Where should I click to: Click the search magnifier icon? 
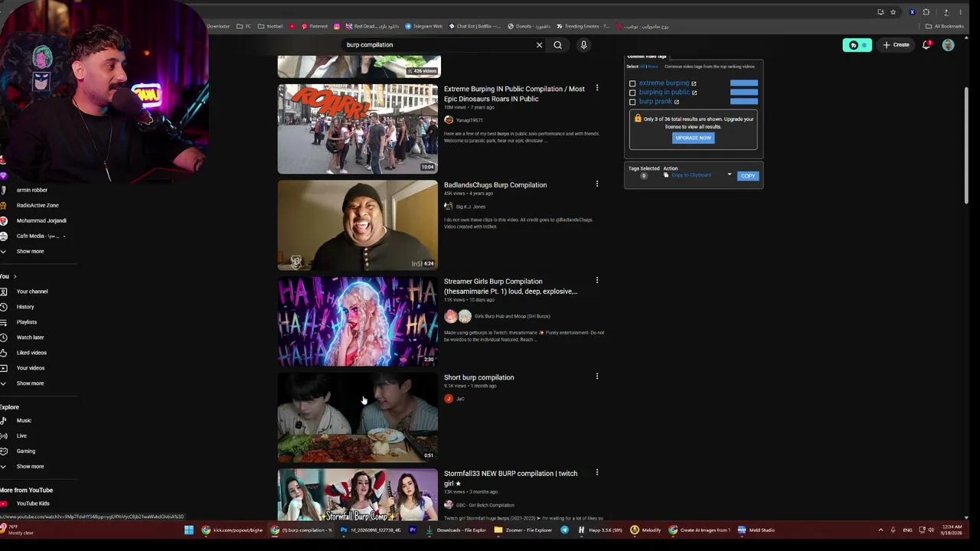(x=557, y=45)
